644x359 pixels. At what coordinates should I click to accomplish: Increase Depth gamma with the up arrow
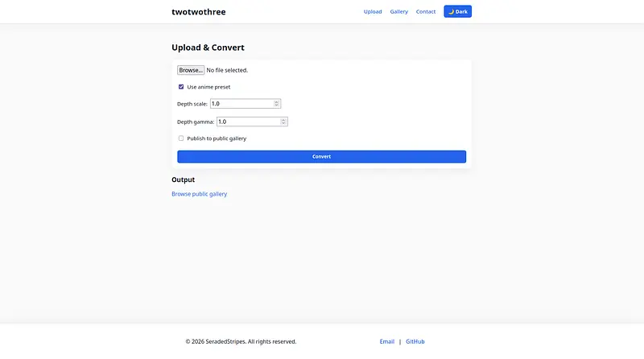coord(283,120)
